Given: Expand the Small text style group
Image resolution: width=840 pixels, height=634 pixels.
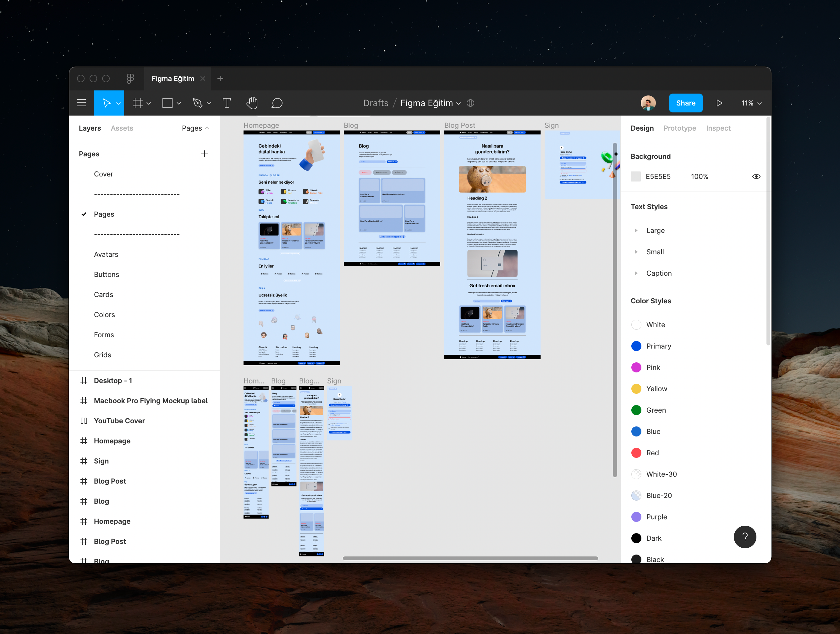Looking at the screenshot, I should click(636, 252).
